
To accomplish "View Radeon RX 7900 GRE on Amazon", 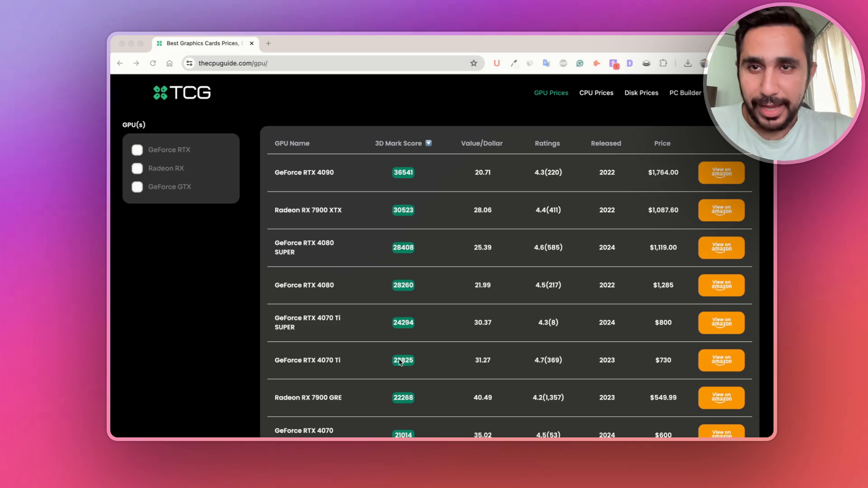I will tap(721, 398).
